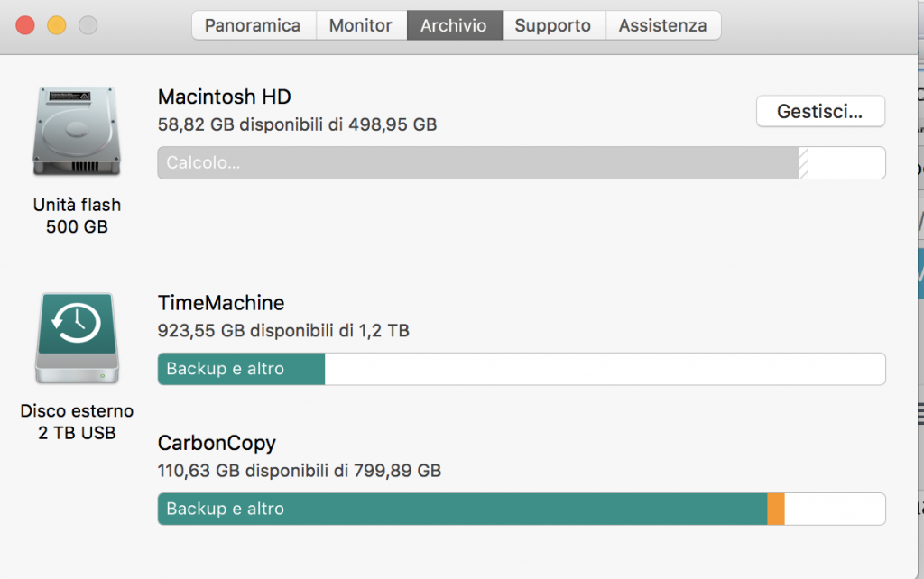
Task: Select the TimeMachine volume title
Action: tap(221, 303)
